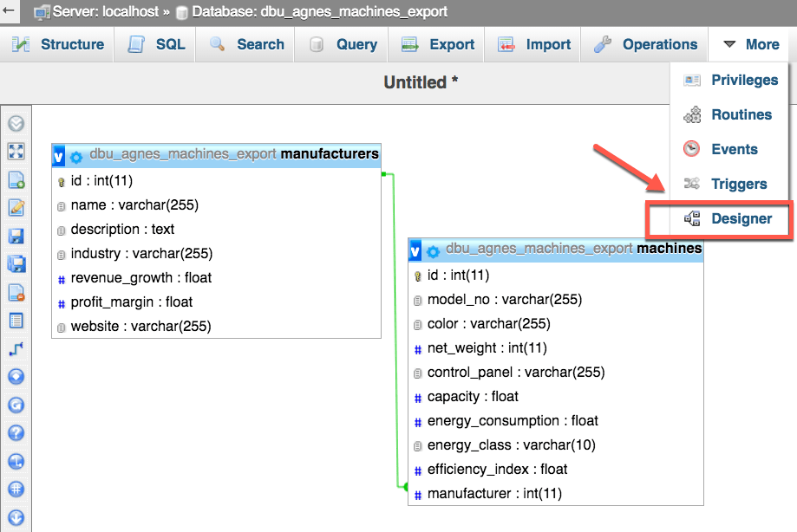
Task: Open table options gear on machines header
Action: [434, 250]
